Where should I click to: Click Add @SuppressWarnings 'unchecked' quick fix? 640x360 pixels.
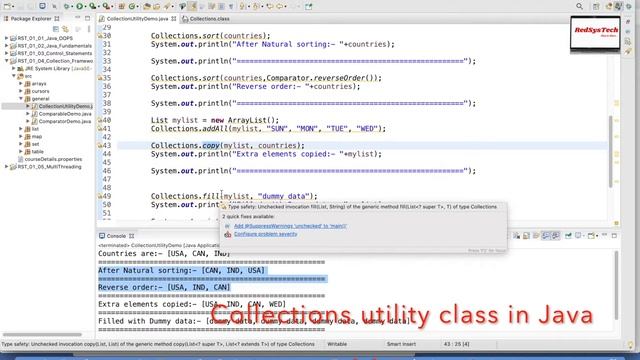tap(290, 226)
